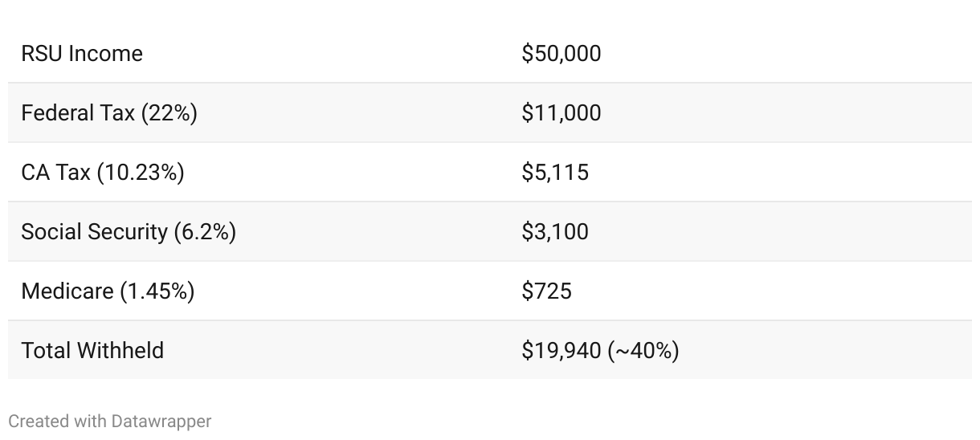Click the (6.2%) Social Security rate
The image size is (980, 440).
click(x=205, y=232)
